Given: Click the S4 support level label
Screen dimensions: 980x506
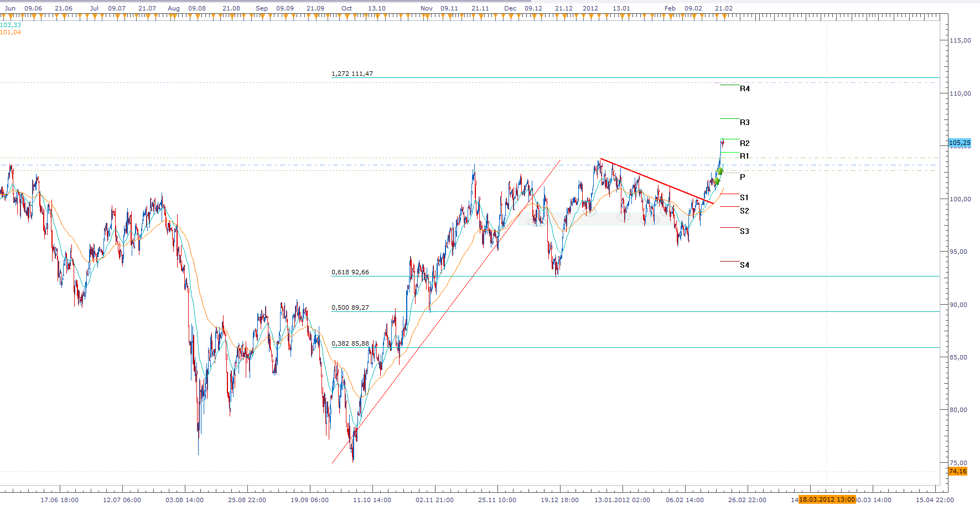Looking at the screenshot, I should (x=744, y=265).
